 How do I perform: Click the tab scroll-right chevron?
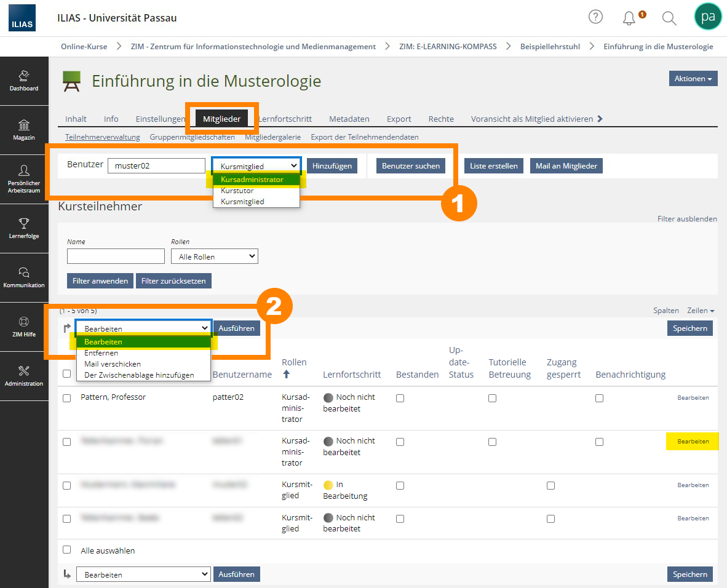pos(600,119)
